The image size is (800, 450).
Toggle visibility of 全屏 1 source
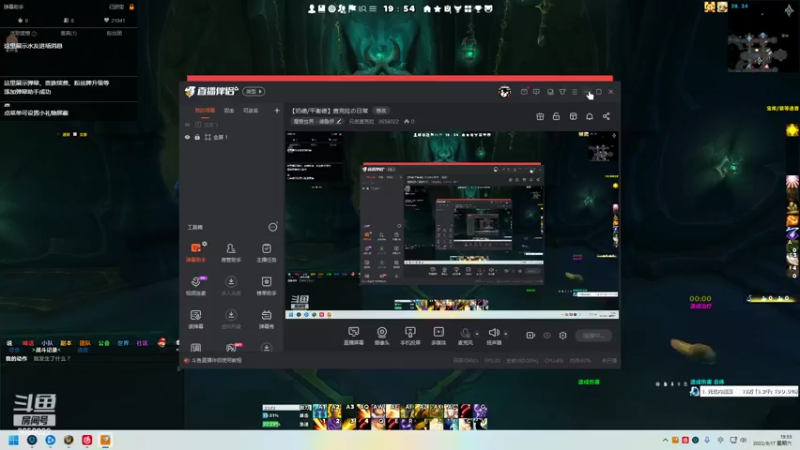(187, 137)
